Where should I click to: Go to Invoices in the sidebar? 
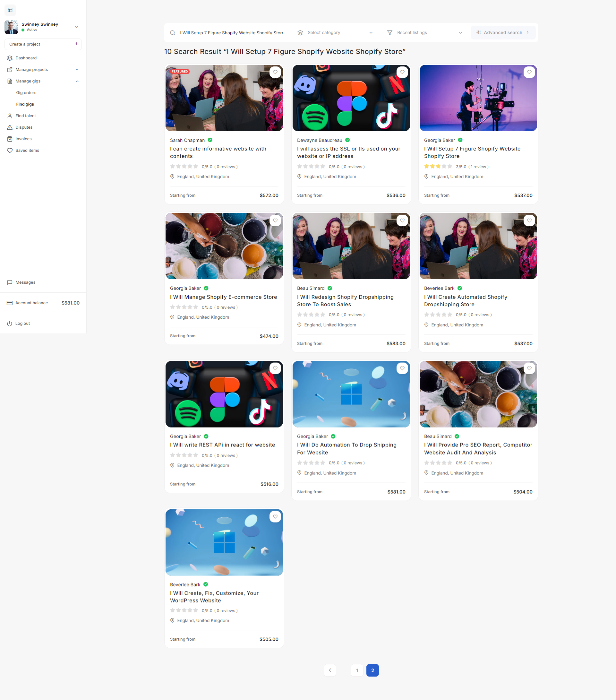pos(23,139)
